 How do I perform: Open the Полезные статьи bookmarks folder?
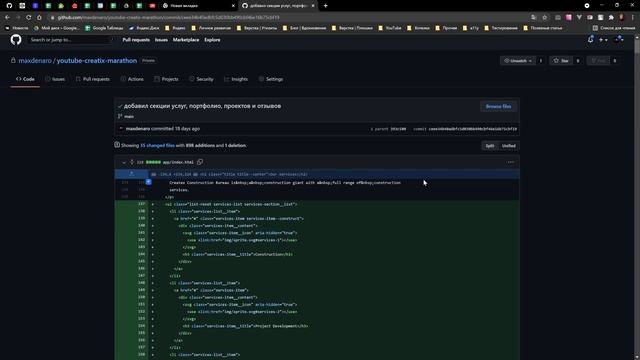tap(542, 28)
